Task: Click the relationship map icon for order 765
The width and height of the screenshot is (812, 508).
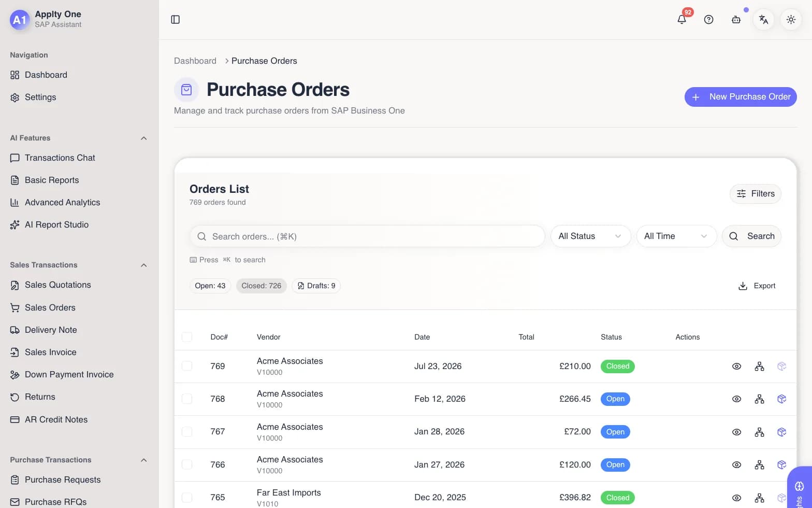Action: tap(759, 498)
